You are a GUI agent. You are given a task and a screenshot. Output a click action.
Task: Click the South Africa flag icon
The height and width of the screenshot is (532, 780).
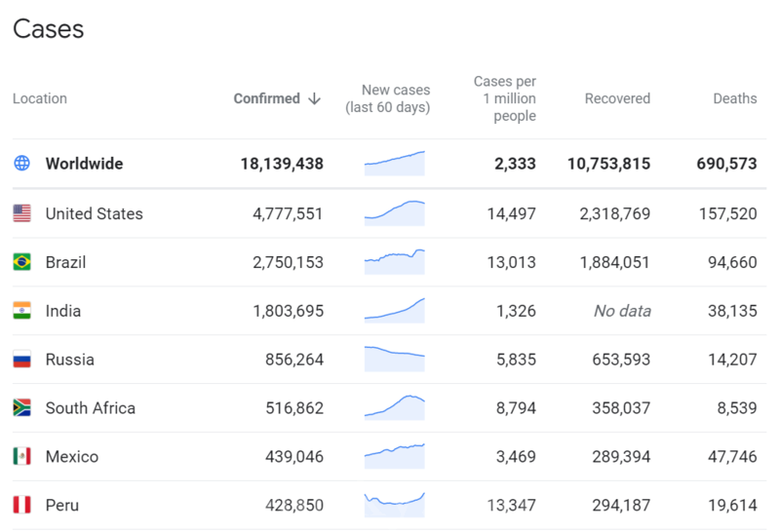pyautogui.click(x=21, y=408)
